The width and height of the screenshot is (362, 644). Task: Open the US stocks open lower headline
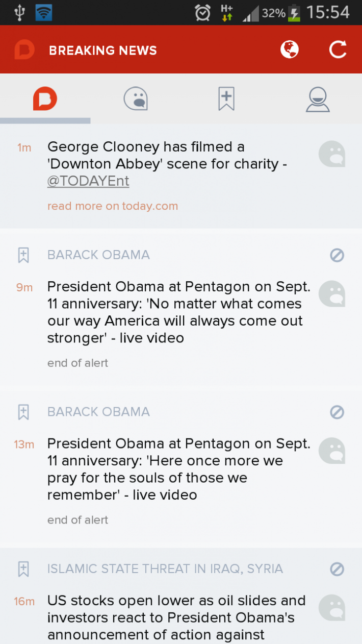[x=177, y=617]
